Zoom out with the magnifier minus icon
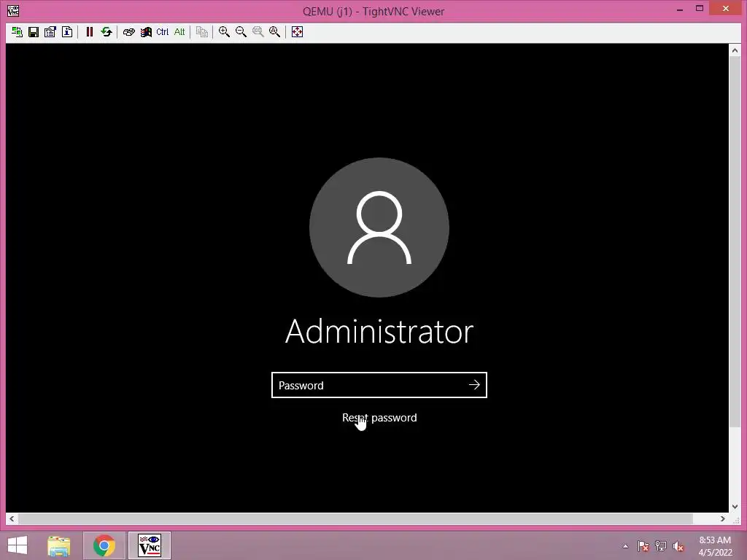This screenshot has width=747, height=560. pos(241,32)
